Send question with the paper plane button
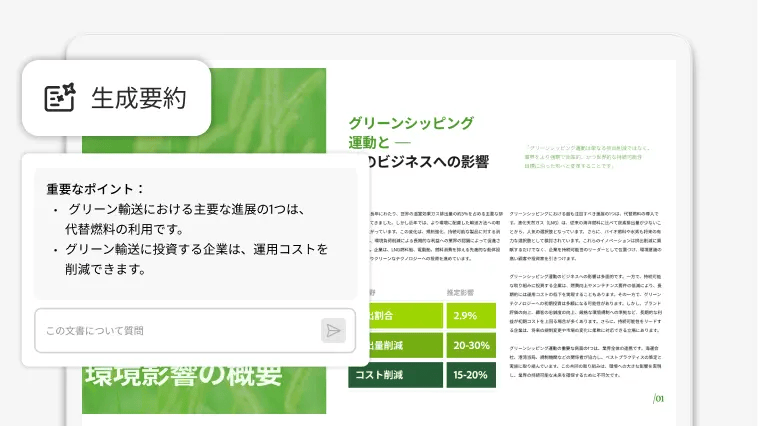Viewport: 758px width, 426px height. [x=333, y=331]
